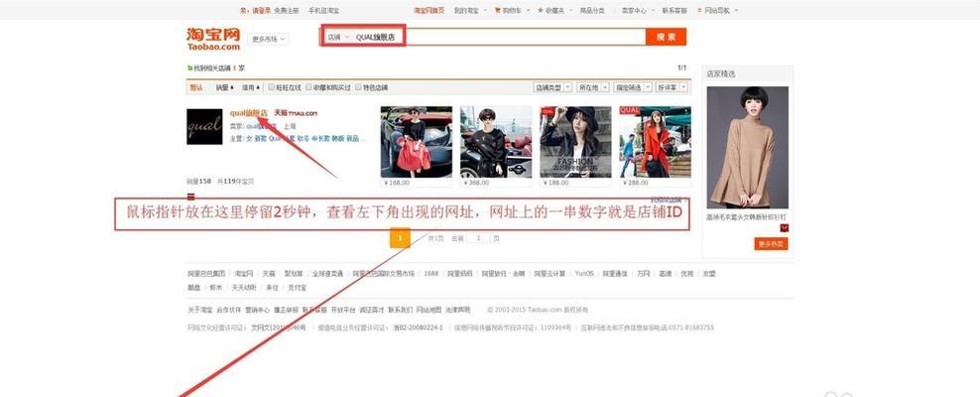Open the favorites (收藏夹) star menu

[553, 11]
